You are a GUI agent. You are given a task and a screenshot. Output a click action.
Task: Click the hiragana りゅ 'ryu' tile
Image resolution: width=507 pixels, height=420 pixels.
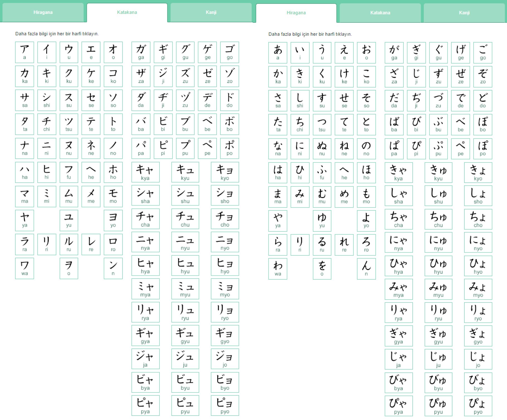click(438, 312)
